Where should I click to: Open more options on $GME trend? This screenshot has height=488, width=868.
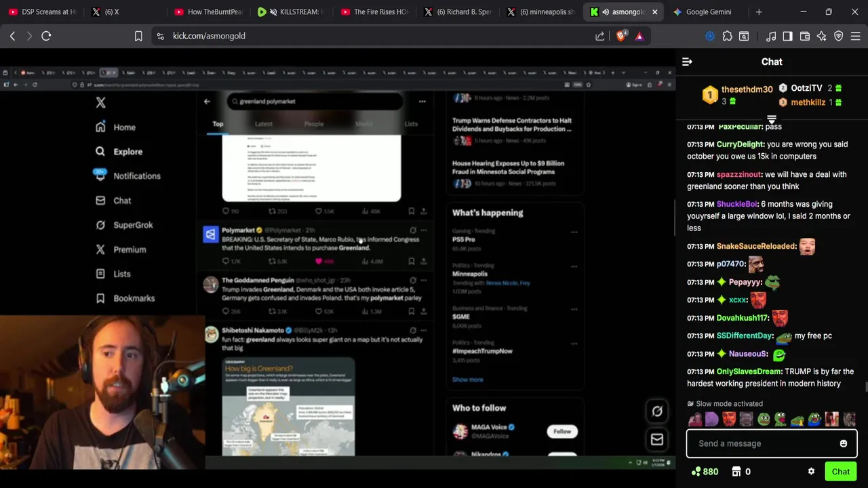coord(574,309)
